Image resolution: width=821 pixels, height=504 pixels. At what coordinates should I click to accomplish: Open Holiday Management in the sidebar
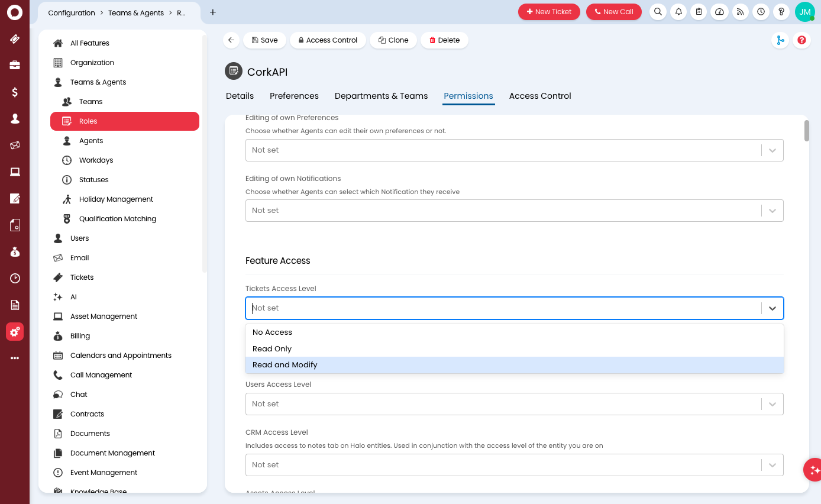pos(124,199)
